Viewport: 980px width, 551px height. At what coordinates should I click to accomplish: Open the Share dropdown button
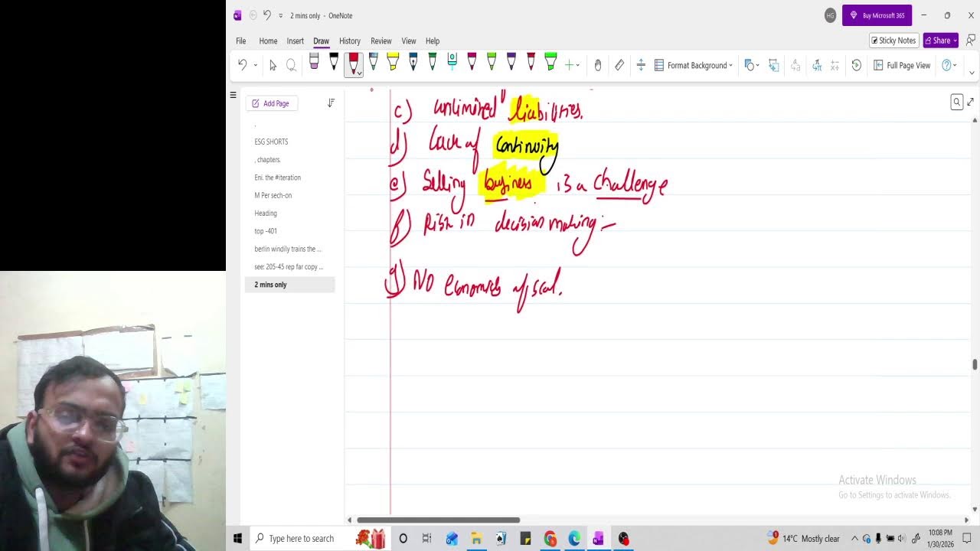click(x=941, y=41)
